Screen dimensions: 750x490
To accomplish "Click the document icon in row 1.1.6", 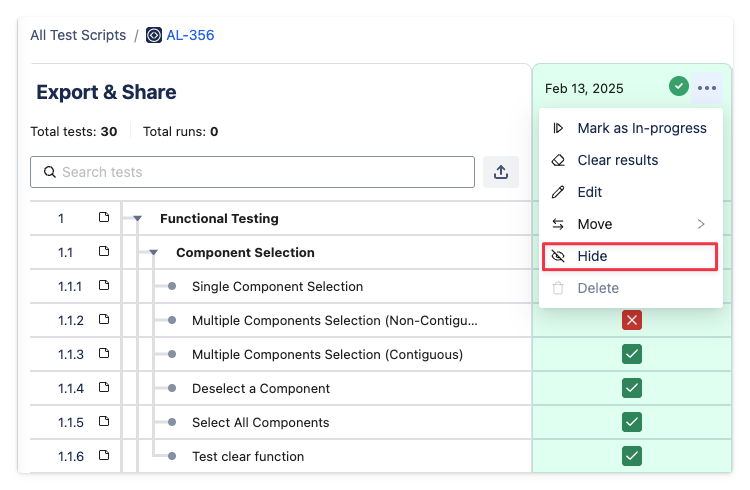I will (104, 456).
